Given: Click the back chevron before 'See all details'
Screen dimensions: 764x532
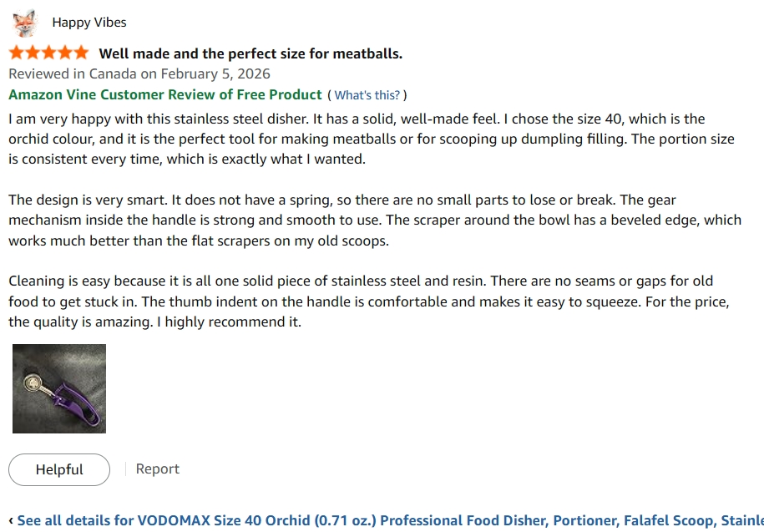Looking at the screenshot, I should click(11, 520).
